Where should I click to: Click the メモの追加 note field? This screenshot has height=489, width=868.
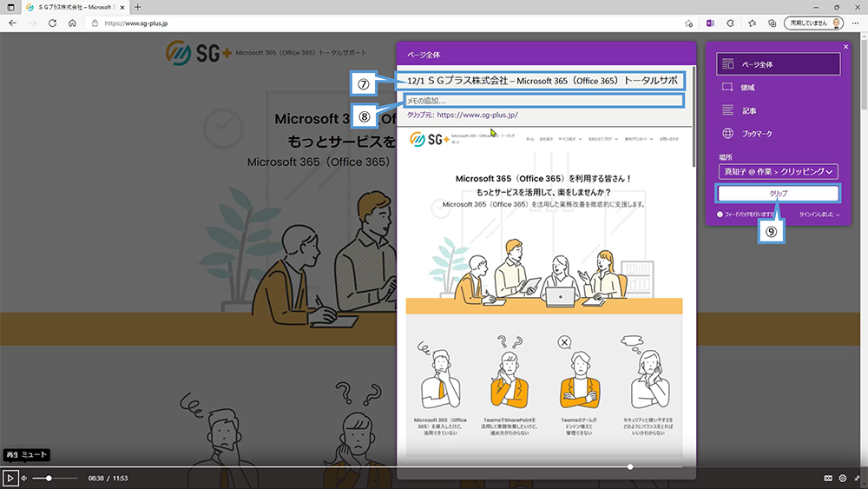click(543, 100)
